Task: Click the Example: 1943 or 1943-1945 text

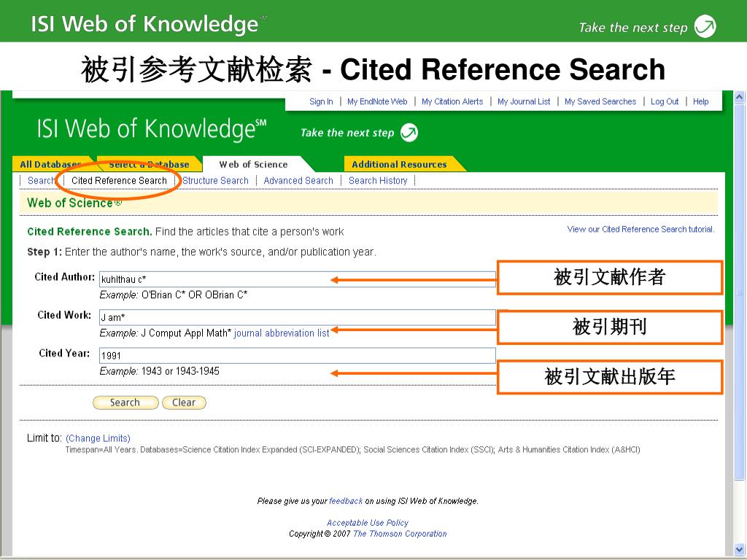Action: tap(159, 371)
